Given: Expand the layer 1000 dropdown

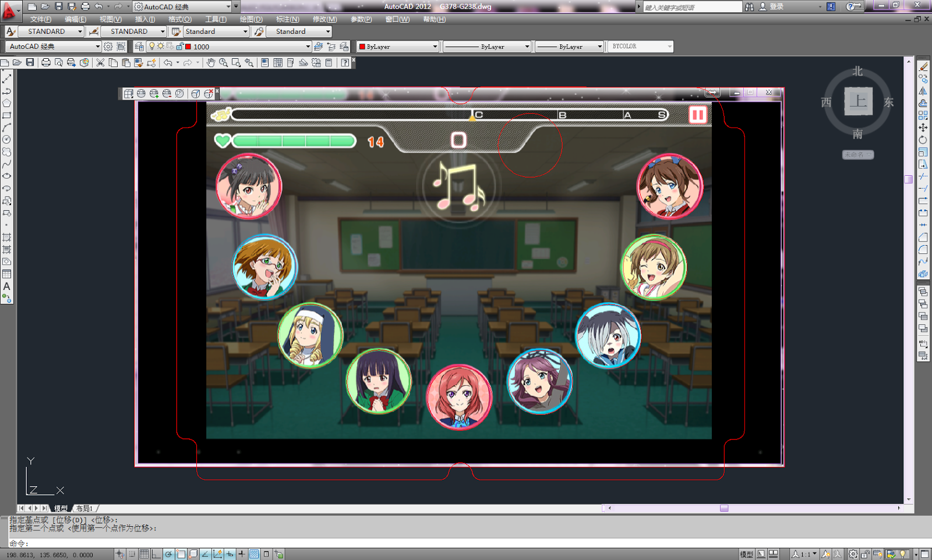Looking at the screenshot, I should [308, 47].
